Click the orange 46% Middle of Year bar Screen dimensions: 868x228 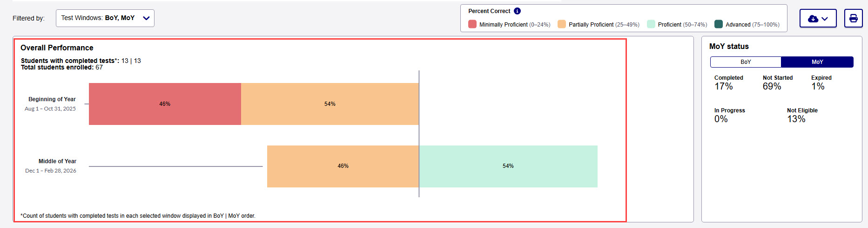point(343,166)
